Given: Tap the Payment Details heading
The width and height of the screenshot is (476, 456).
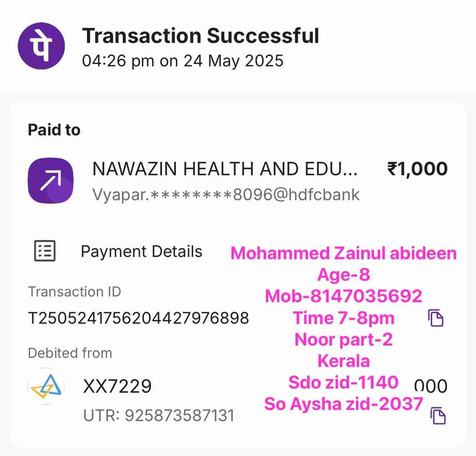Looking at the screenshot, I should (x=141, y=252).
